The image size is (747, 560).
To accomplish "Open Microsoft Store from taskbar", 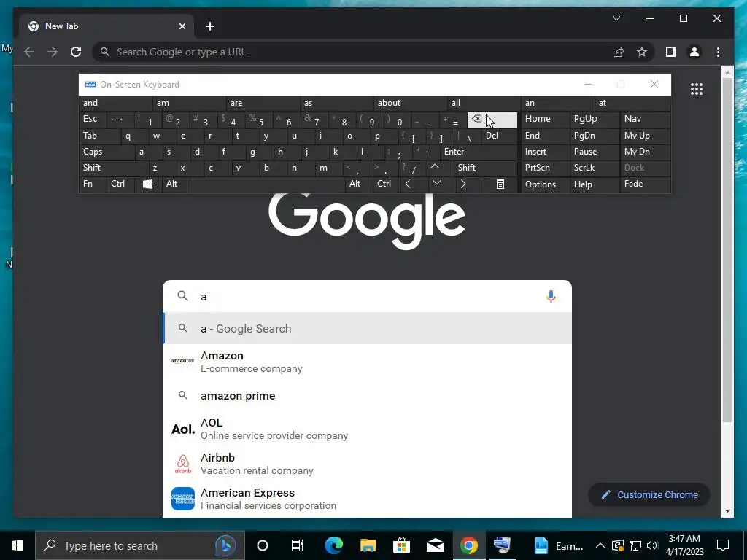I will coord(402,545).
